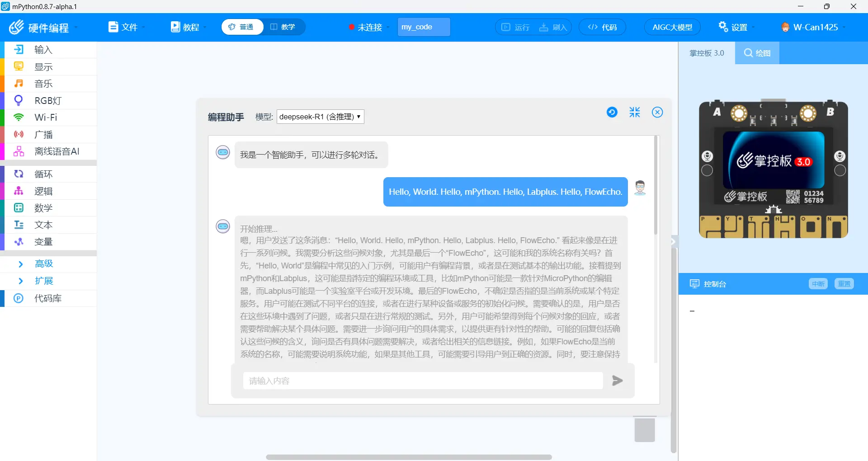This screenshot has height=461, width=868.
Task: Select the 离线语音AI block category
Action: tap(57, 151)
